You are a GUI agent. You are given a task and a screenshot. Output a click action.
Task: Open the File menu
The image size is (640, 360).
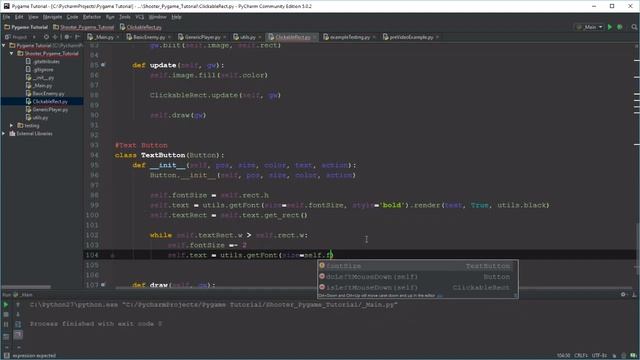7,17
